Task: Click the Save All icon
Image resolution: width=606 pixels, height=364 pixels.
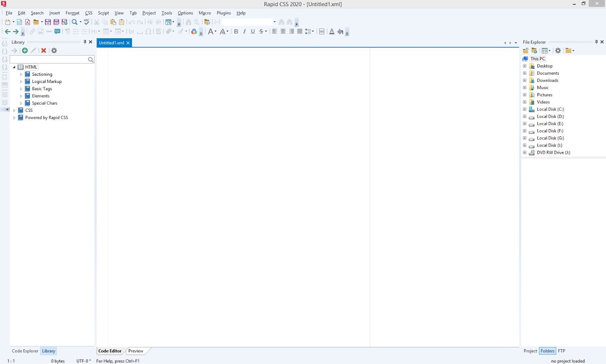Action: (56, 22)
